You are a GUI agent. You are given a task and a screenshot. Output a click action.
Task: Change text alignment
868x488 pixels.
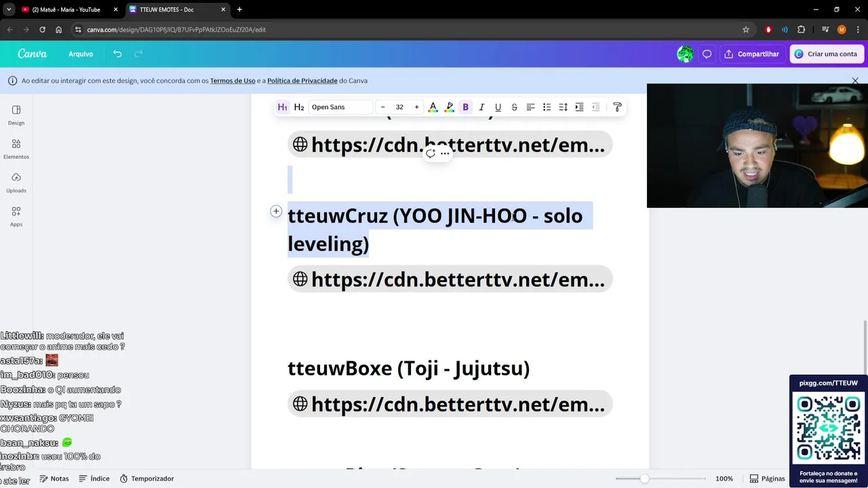pyautogui.click(x=530, y=107)
